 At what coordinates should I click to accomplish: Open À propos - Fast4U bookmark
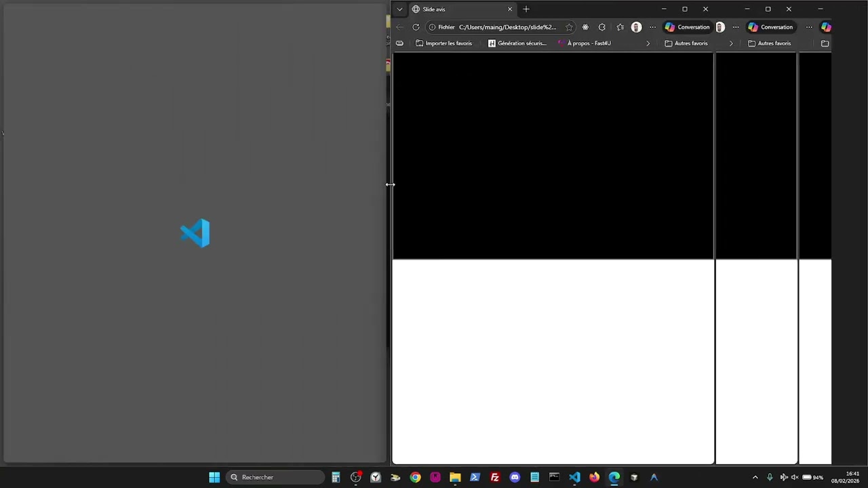[x=584, y=43]
